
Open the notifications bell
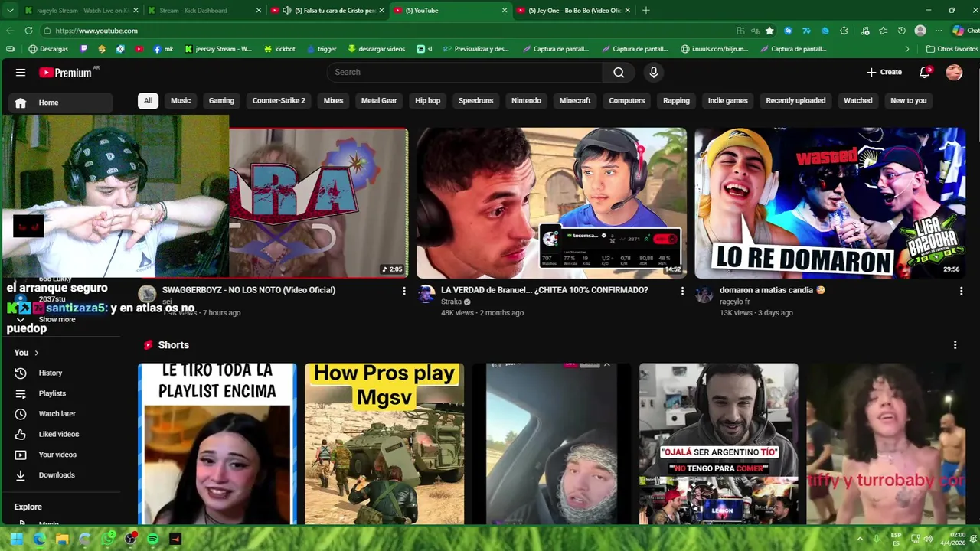(925, 72)
